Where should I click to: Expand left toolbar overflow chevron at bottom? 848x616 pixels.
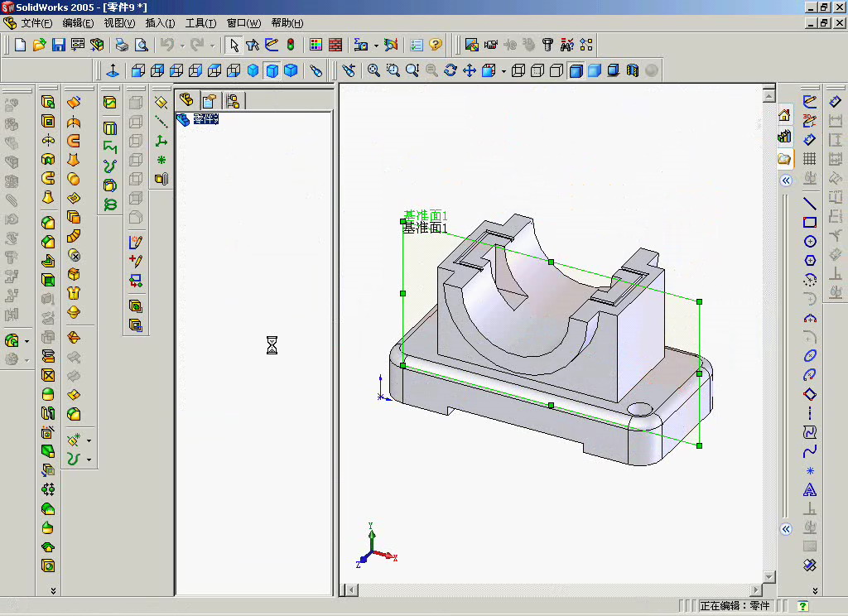click(53, 590)
